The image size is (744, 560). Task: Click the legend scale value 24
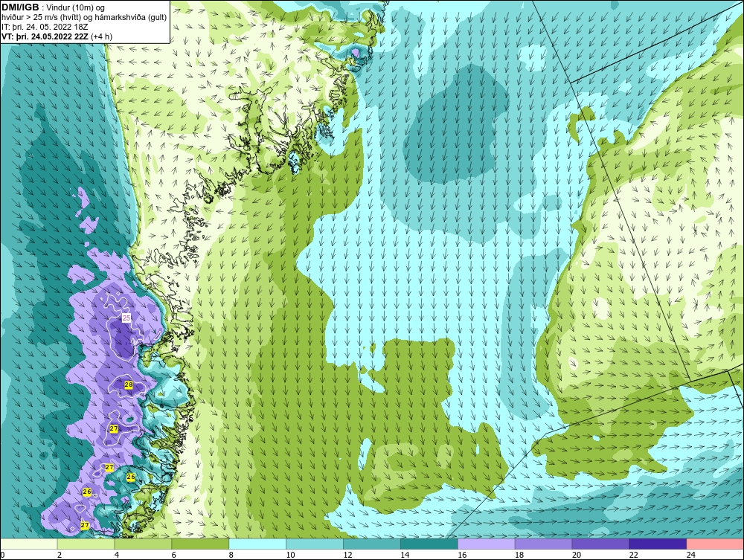(x=691, y=555)
